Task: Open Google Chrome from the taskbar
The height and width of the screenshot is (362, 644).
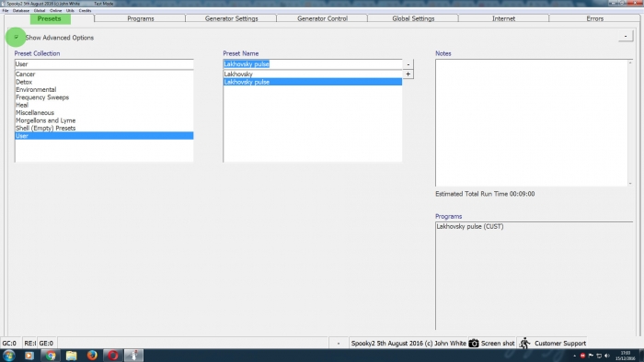Action: 51,355
